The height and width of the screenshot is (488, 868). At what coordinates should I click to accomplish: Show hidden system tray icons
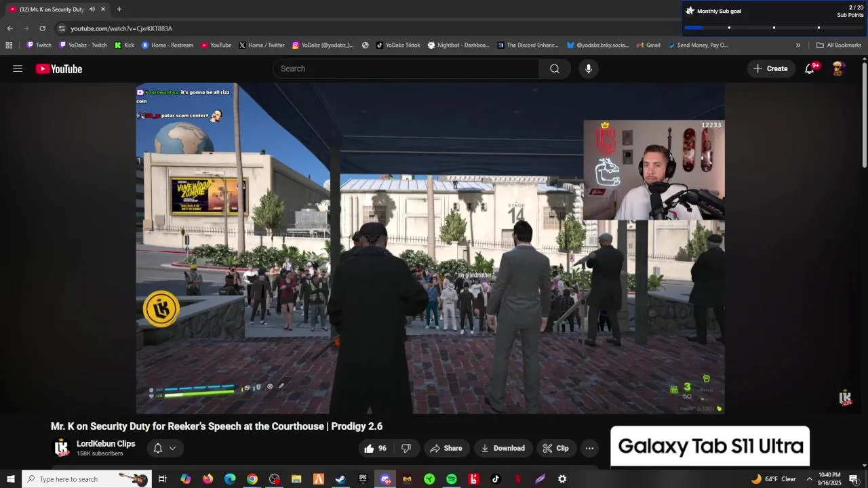coord(809,479)
